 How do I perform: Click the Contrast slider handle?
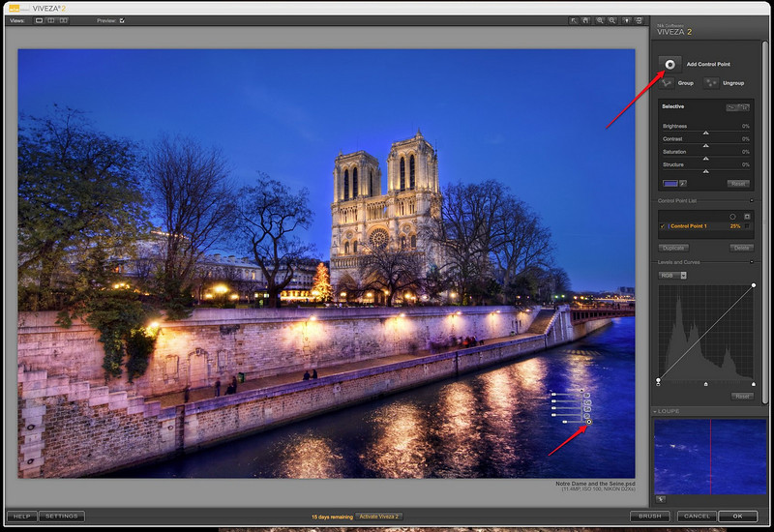706,146
